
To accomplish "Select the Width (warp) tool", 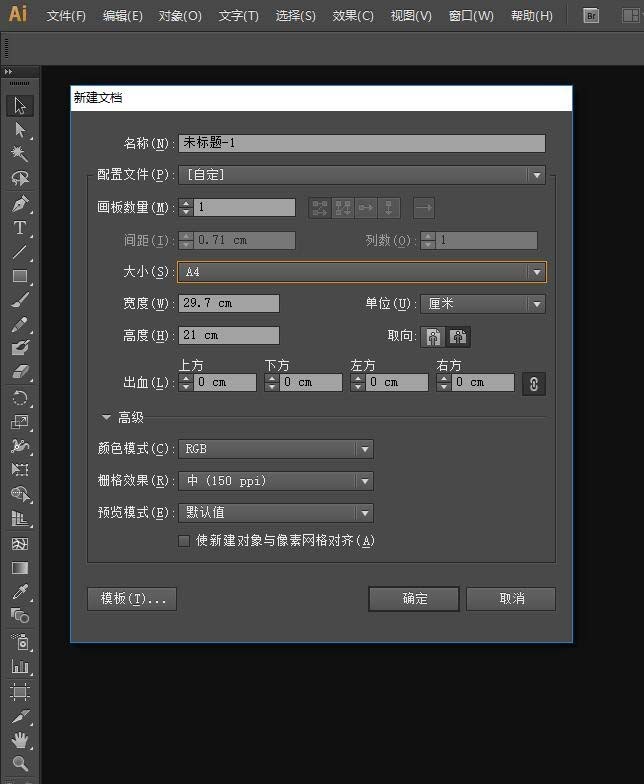I will (20, 446).
